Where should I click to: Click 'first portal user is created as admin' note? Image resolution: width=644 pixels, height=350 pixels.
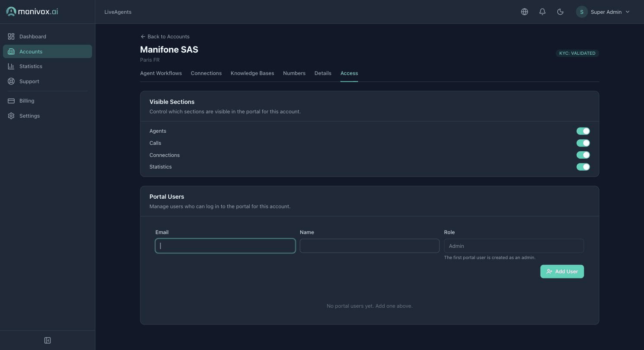point(490,258)
